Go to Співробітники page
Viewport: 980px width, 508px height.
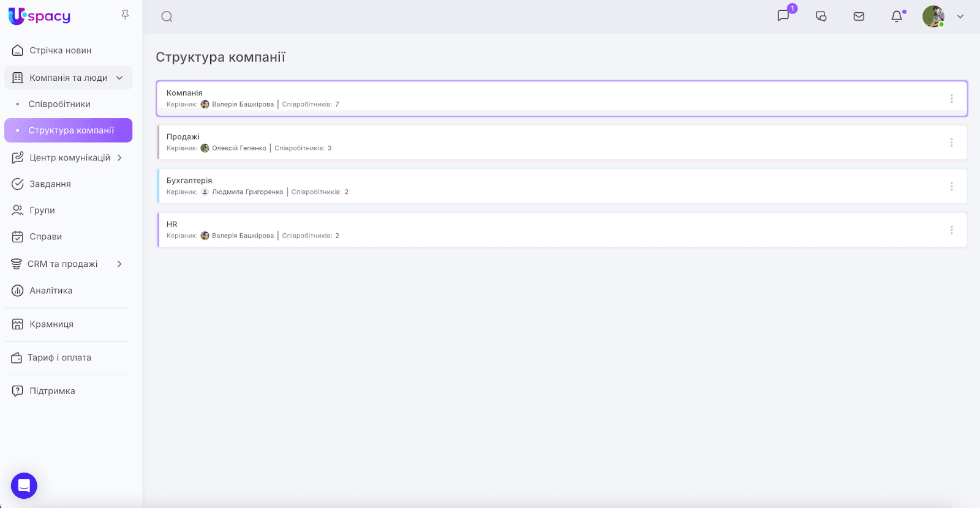pyautogui.click(x=59, y=104)
